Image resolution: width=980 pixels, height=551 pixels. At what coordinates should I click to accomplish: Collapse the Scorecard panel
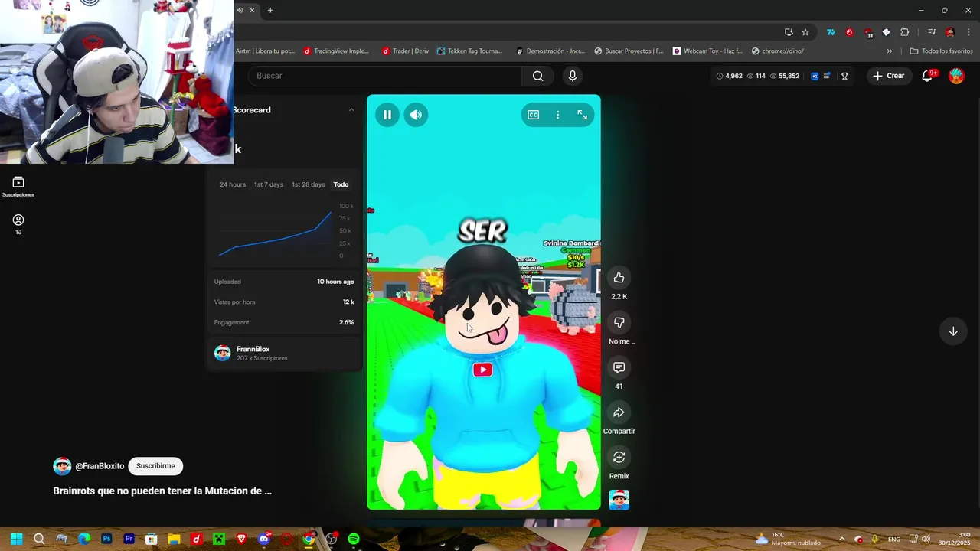[x=351, y=110]
